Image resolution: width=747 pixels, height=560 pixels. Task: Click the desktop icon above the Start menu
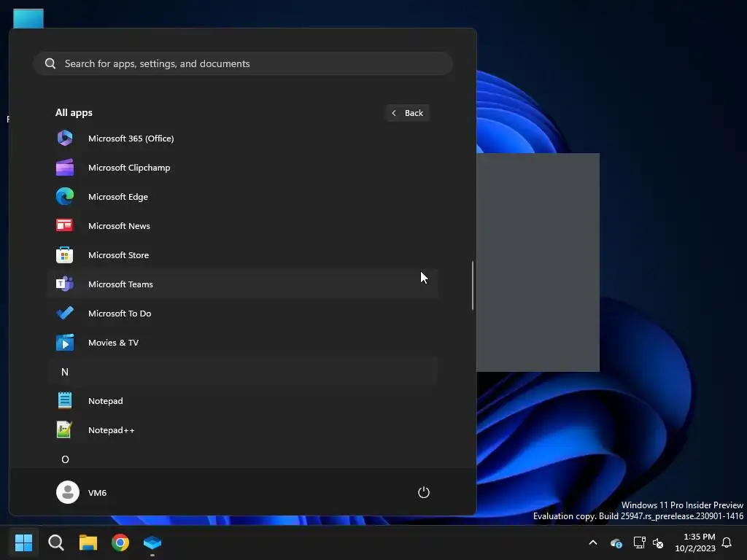pyautogui.click(x=28, y=18)
